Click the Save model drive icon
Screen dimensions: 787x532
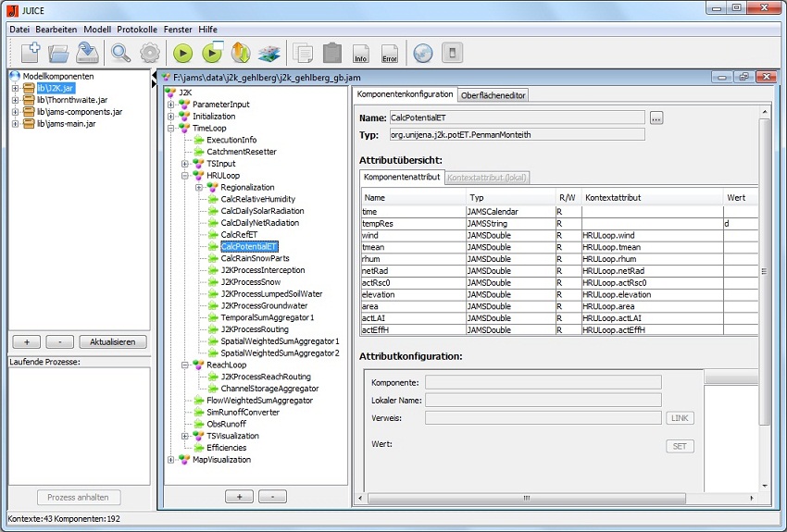coord(87,53)
